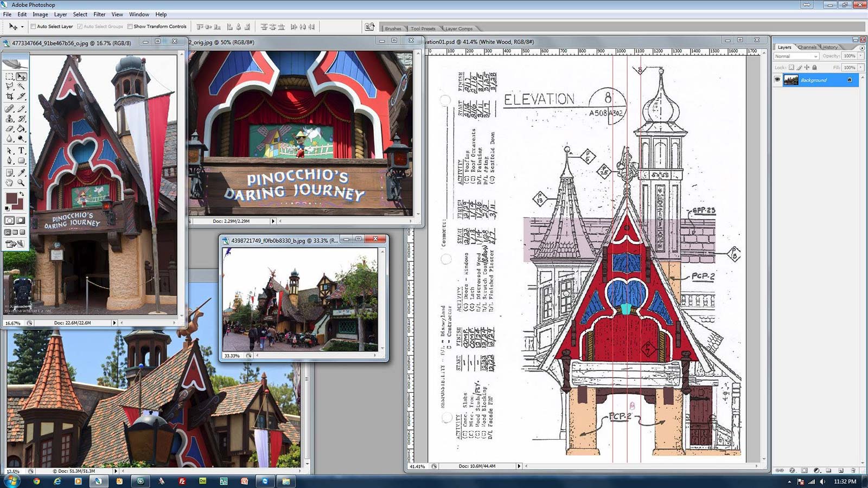Image resolution: width=868 pixels, height=488 pixels.
Task: Open the layer Fill slider arrow
Action: pyautogui.click(x=860, y=68)
